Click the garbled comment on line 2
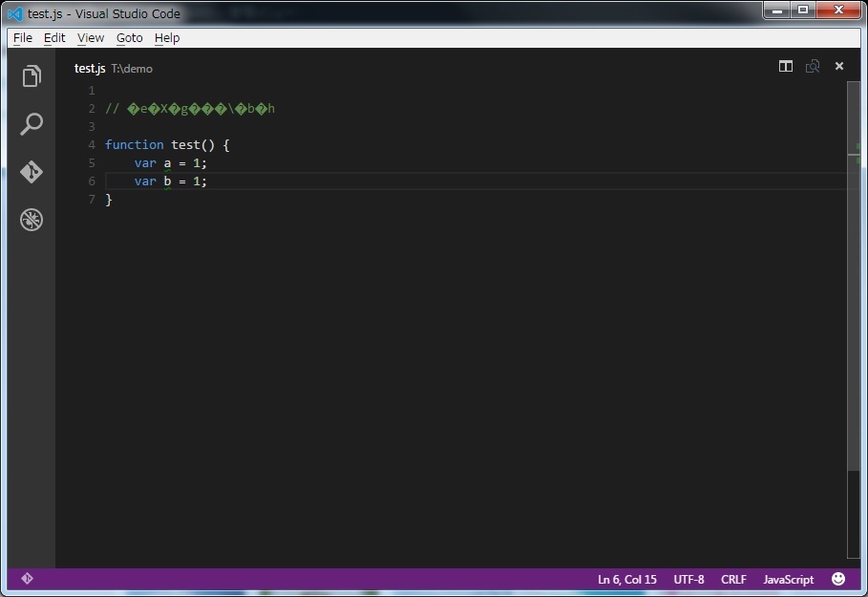 (x=190, y=109)
